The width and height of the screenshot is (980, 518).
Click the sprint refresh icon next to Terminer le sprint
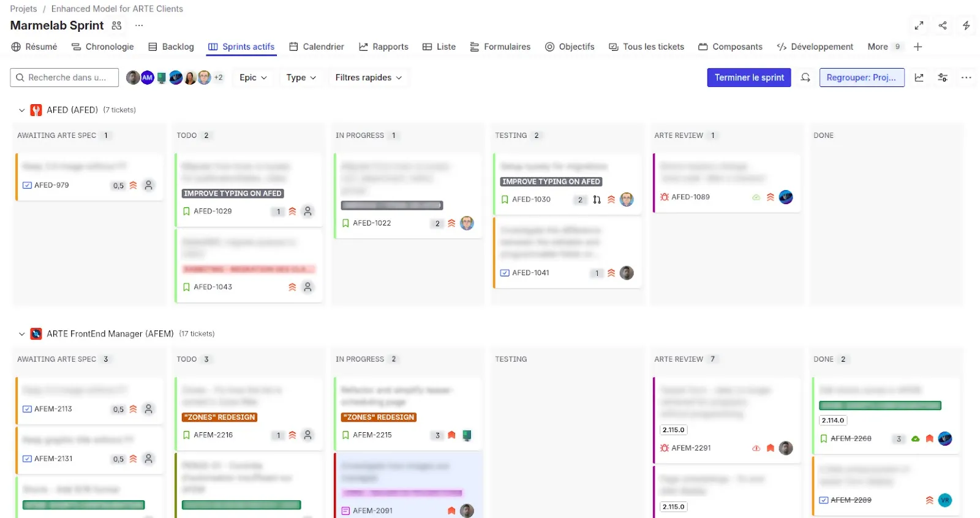(805, 77)
